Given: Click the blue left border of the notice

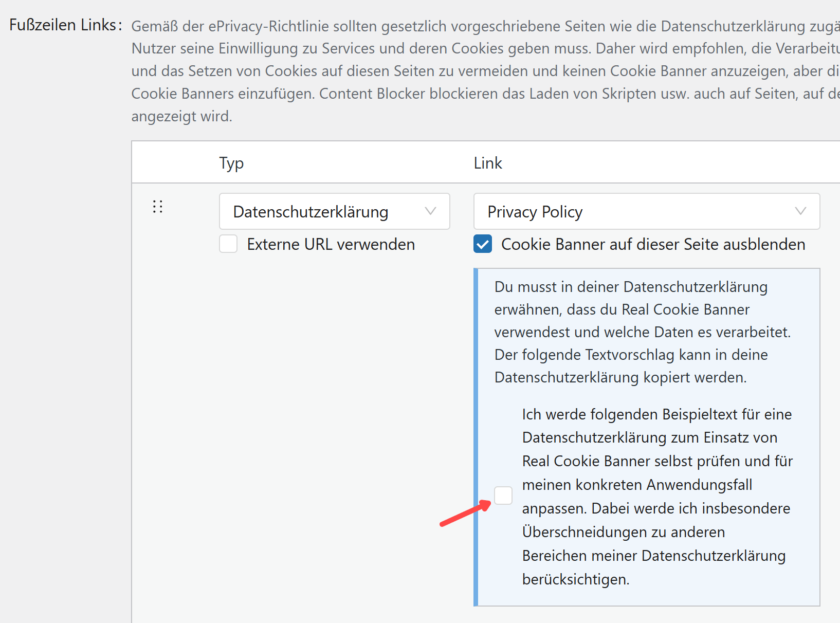Looking at the screenshot, I should pos(476,437).
